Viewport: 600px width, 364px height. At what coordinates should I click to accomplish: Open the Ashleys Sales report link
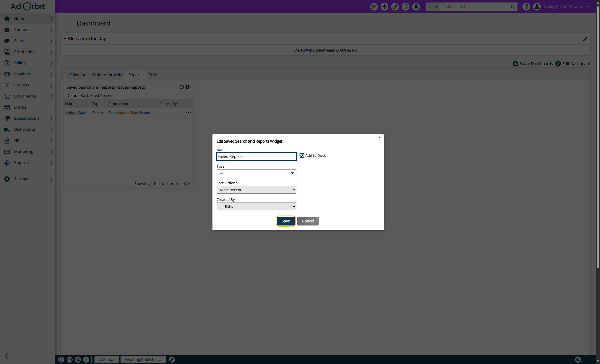point(76,113)
